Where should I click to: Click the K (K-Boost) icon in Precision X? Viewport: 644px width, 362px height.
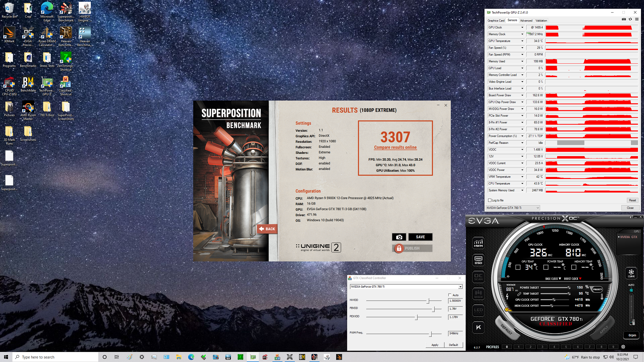pos(478,327)
